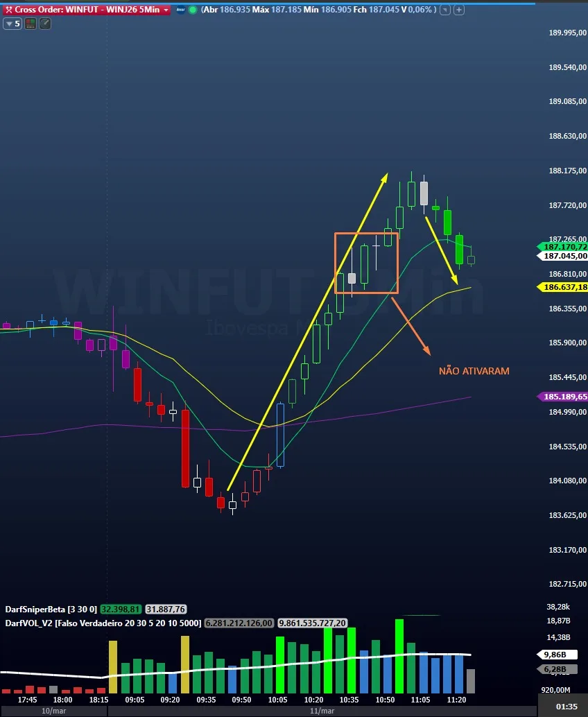Click the DarfSniperBeta value 31.887,76
This screenshot has height=717, width=588.
166,609
